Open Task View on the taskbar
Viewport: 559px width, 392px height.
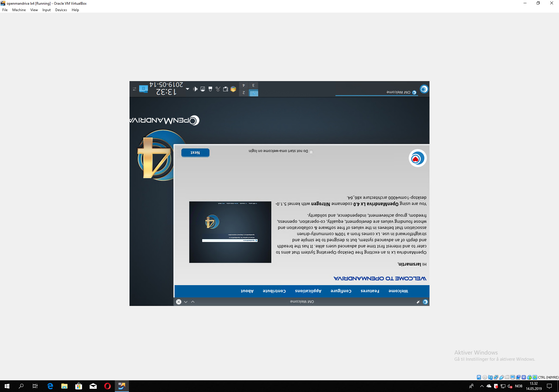tap(35, 386)
